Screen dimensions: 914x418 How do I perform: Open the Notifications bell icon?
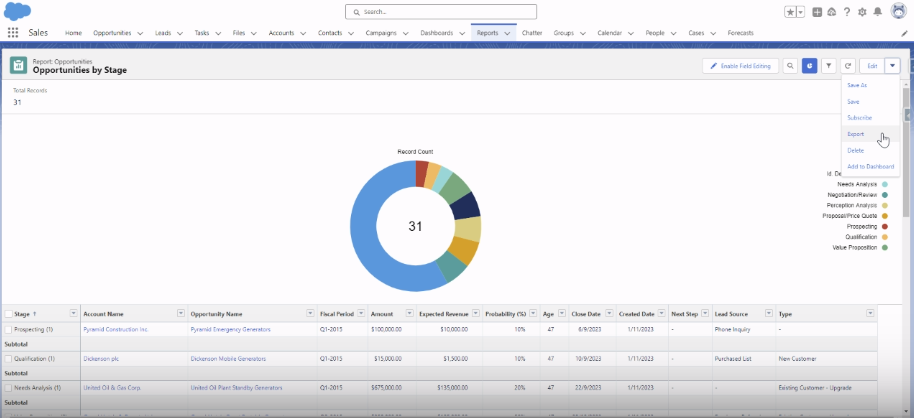(x=877, y=12)
